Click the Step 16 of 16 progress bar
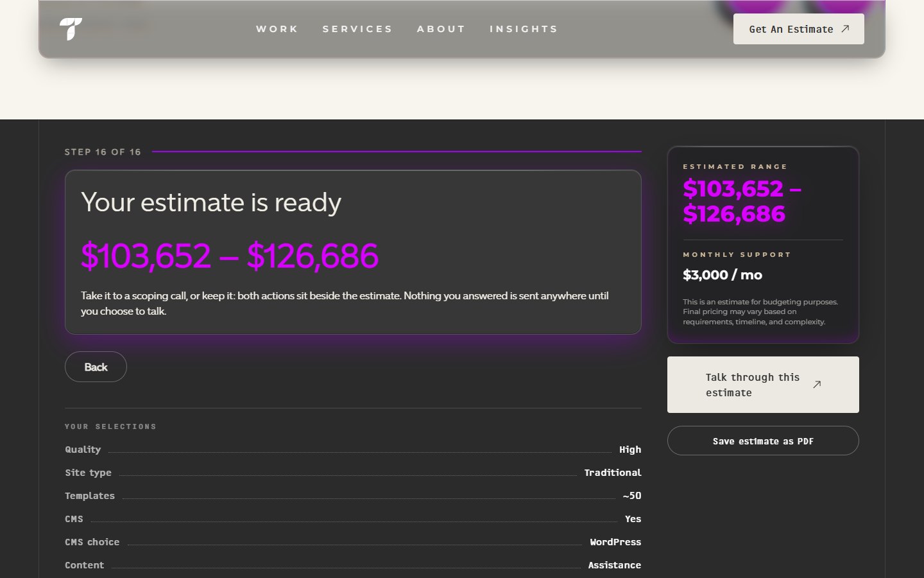 coord(397,152)
